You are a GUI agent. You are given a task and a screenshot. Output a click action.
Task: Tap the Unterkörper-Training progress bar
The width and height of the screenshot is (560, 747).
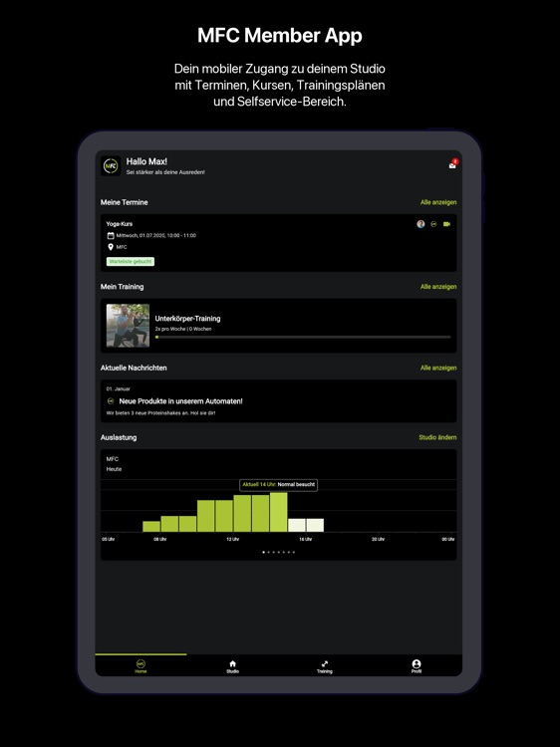click(x=303, y=337)
